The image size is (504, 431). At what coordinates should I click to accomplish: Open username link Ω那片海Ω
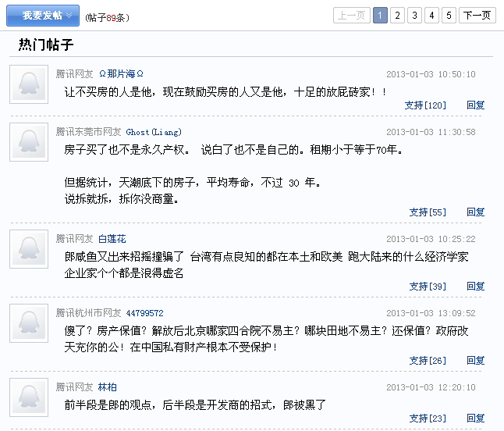tap(121, 74)
